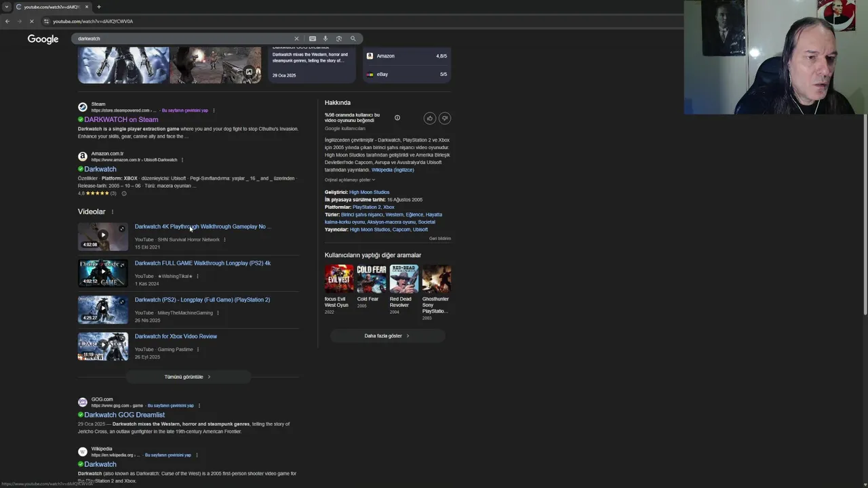Open search by image lens icon
The width and height of the screenshot is (868, 488).
[339, 39]
